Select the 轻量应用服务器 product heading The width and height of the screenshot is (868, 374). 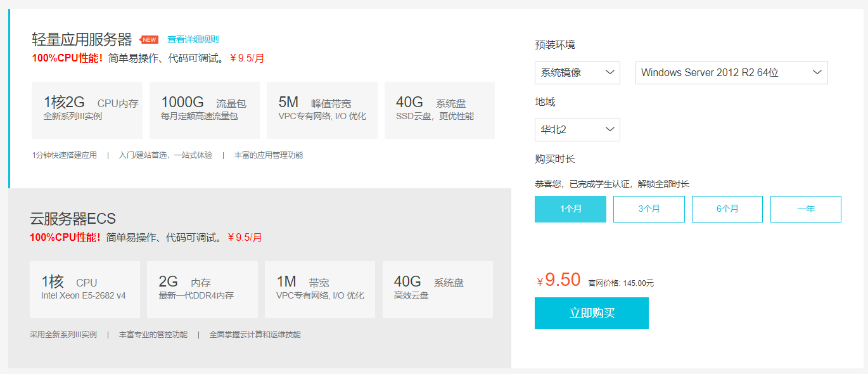[82, 39]
